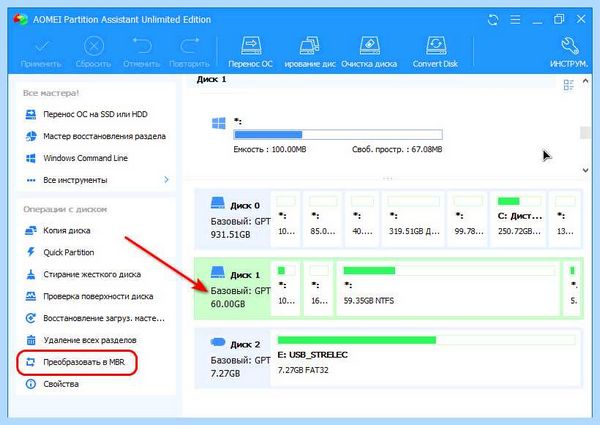Click the usage bar of the 100.00MB partition
The width and height of the screenshot is (600, 425).
338,135
